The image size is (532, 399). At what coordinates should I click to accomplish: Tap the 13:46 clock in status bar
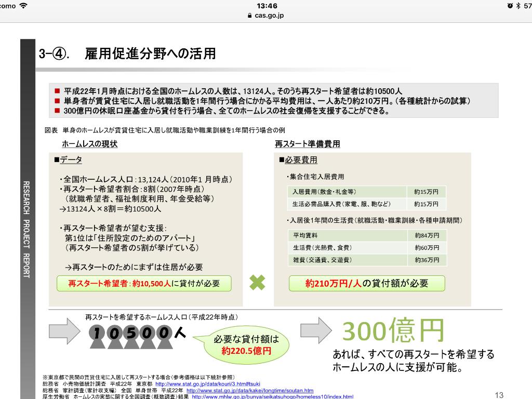tap(267, 6)
